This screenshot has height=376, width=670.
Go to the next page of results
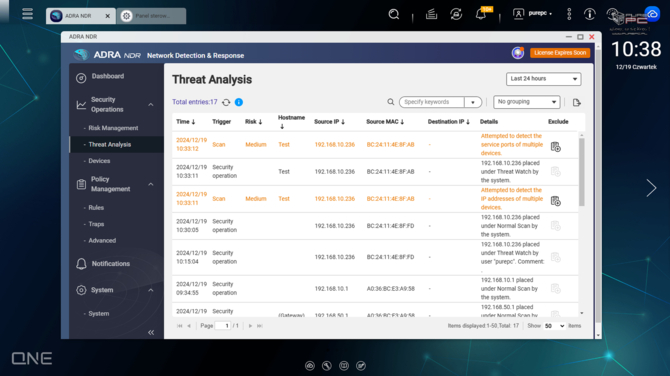coord(250,326)
